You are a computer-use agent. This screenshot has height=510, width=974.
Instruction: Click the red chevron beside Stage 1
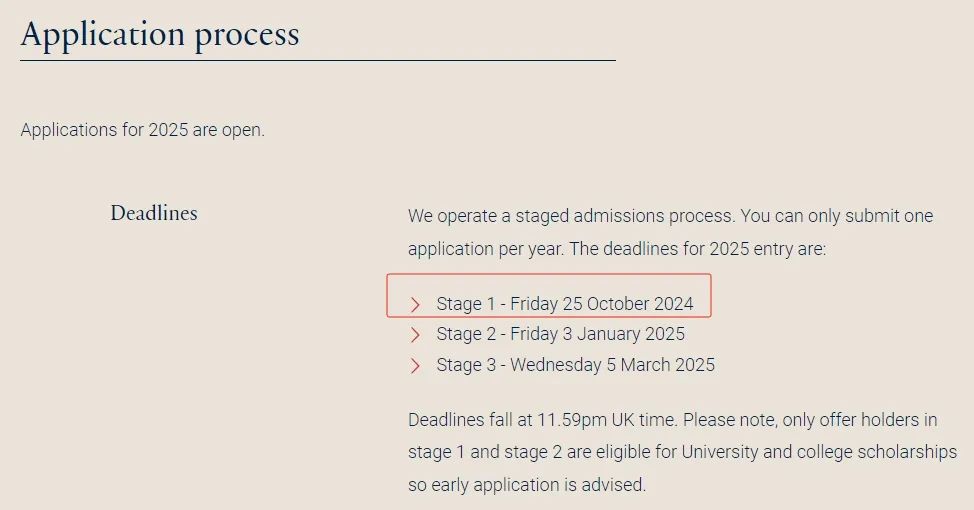[x=415, y=304]
